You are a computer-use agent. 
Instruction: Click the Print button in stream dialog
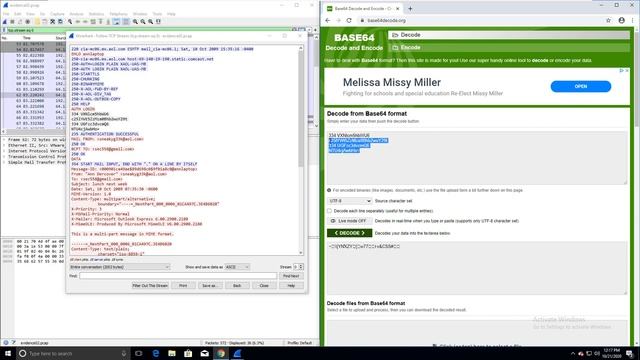(x=183, y=286)
